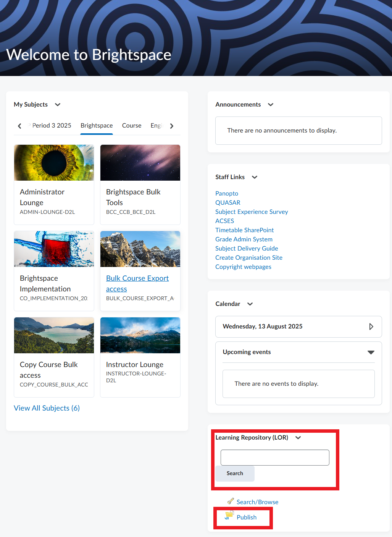Go to next calendar day arrow
392x537 pixels.
[x=371, y=327]
